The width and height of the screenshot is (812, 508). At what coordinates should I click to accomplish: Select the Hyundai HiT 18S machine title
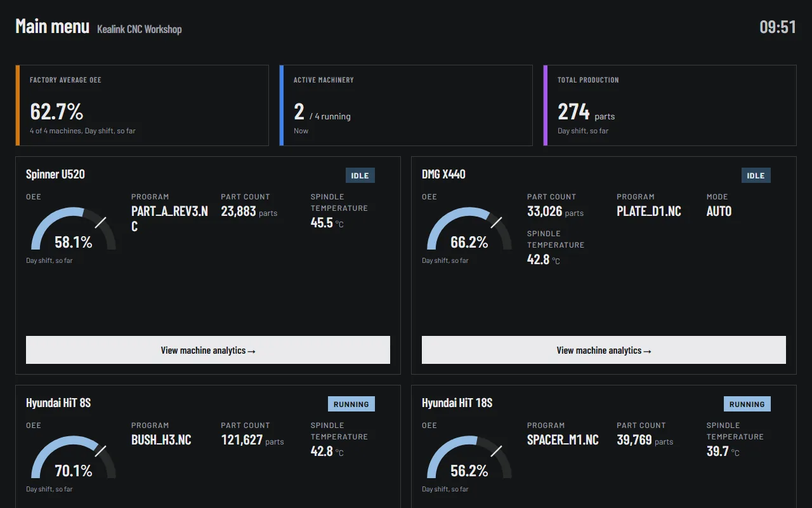[x=457, y=403]
